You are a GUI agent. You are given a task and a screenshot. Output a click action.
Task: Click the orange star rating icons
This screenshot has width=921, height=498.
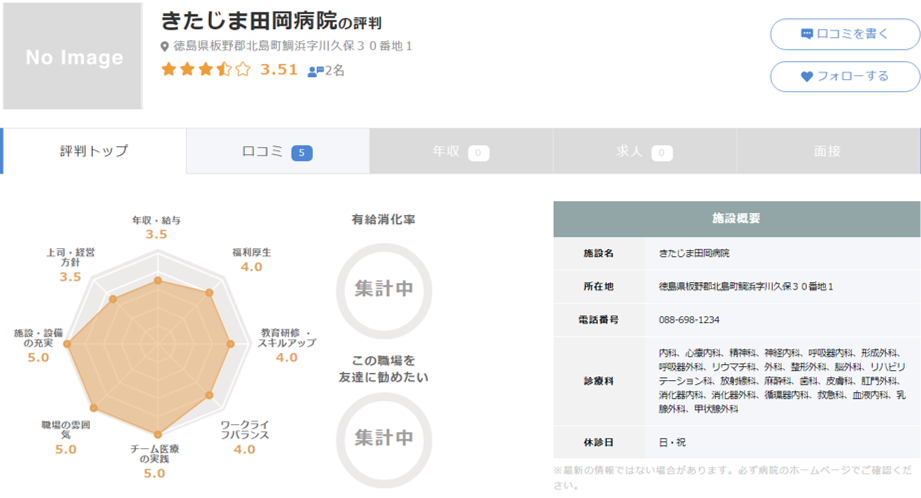[205, 70]
